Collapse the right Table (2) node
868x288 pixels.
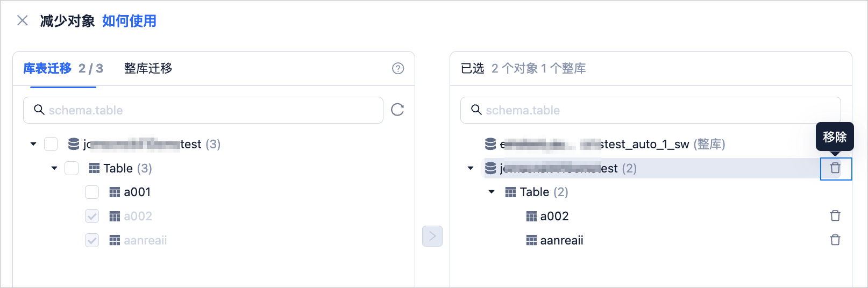(492, 192)
